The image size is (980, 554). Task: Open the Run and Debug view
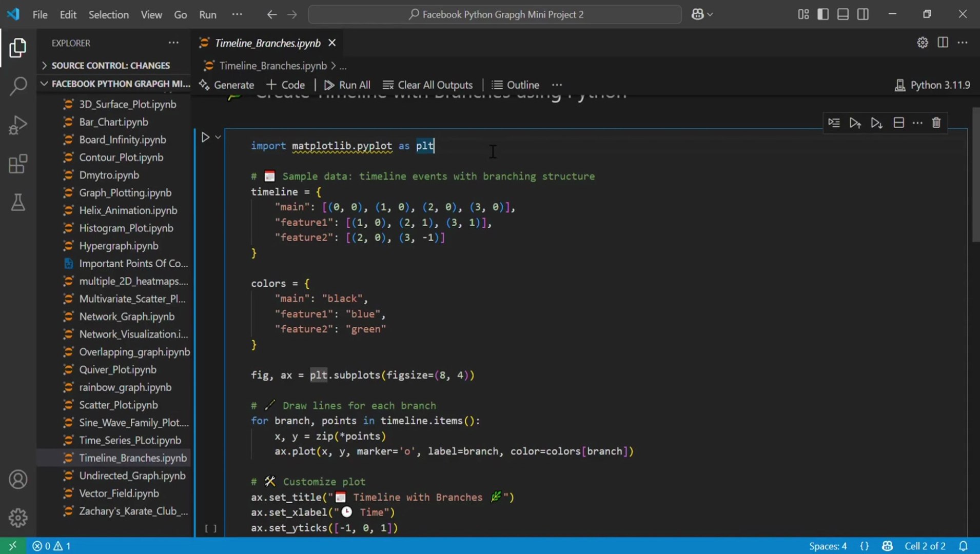[18, 125]
